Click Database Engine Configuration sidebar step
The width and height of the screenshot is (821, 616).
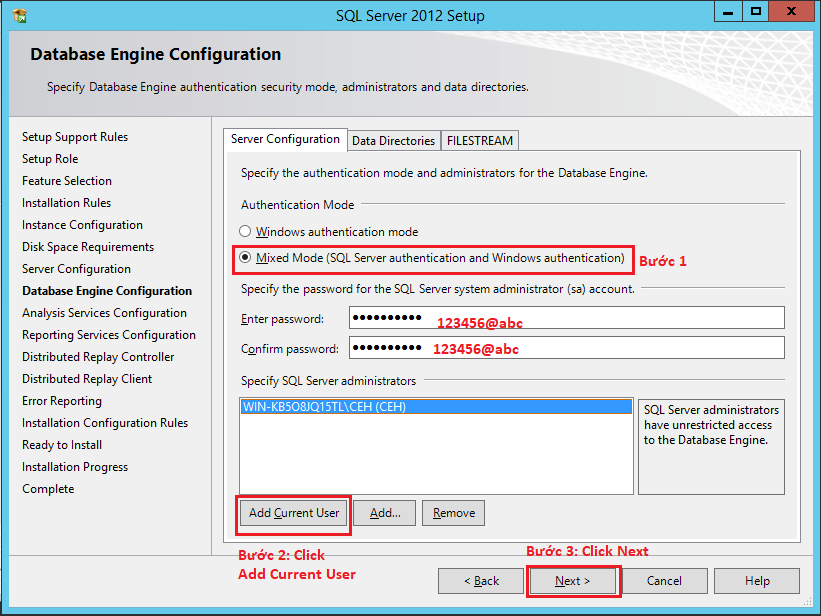(107, 291)
